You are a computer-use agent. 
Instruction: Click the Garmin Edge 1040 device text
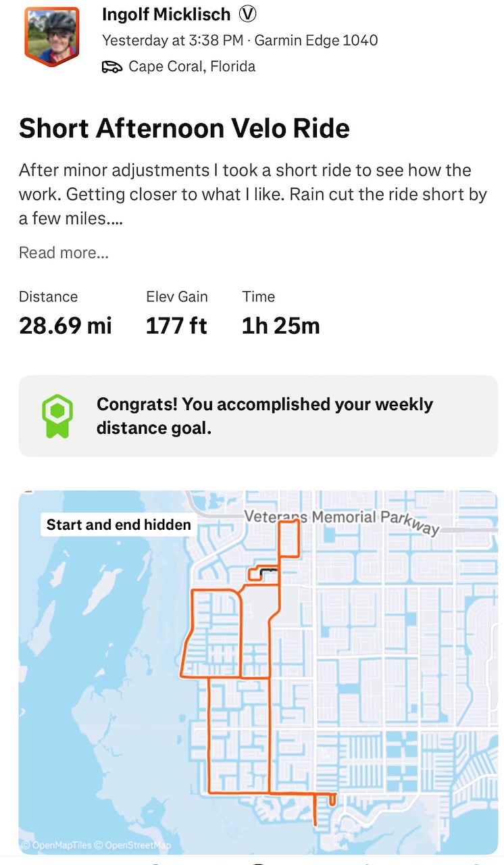[316, 40]
